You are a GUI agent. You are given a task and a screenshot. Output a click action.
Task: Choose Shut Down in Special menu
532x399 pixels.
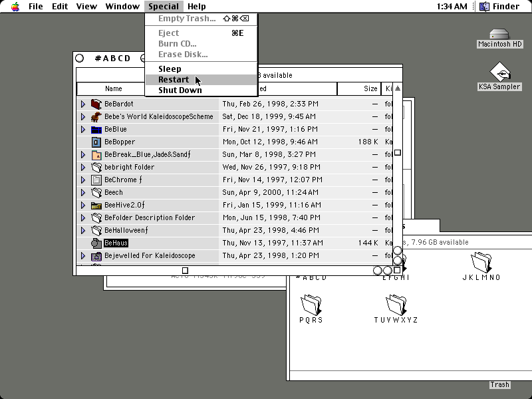pos(201,90)
